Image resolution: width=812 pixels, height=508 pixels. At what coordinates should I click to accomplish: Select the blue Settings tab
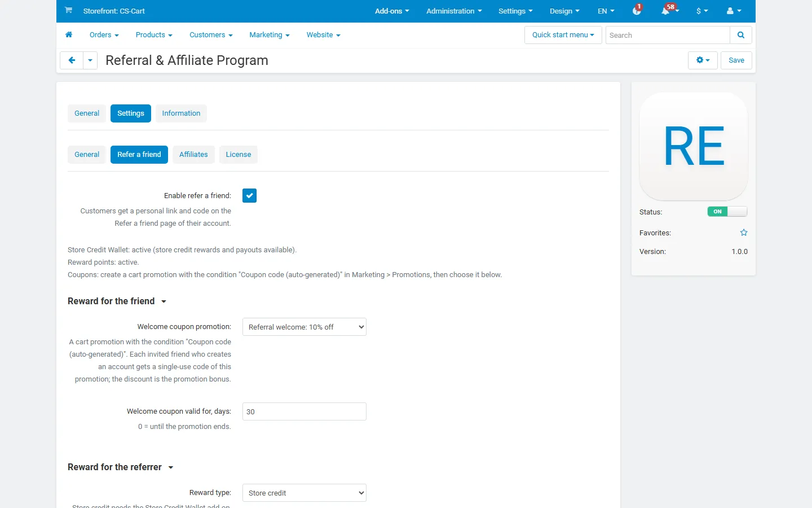(131, 113)
